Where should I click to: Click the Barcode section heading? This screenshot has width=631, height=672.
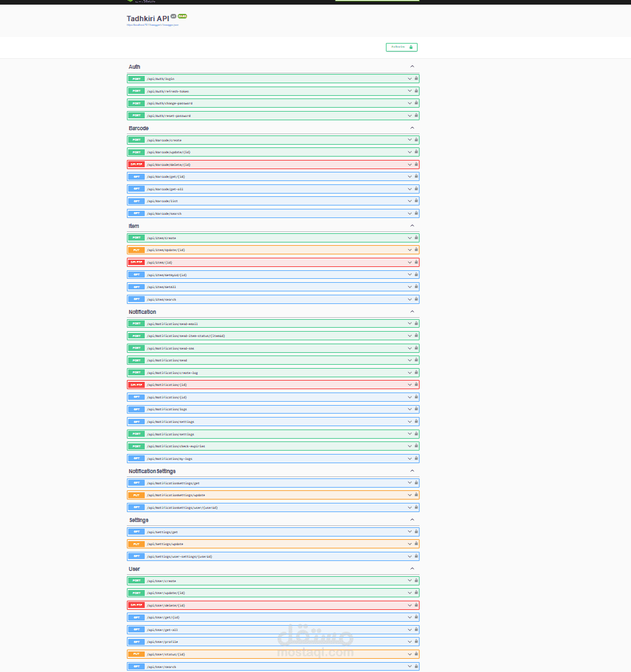tap(139, 128)
